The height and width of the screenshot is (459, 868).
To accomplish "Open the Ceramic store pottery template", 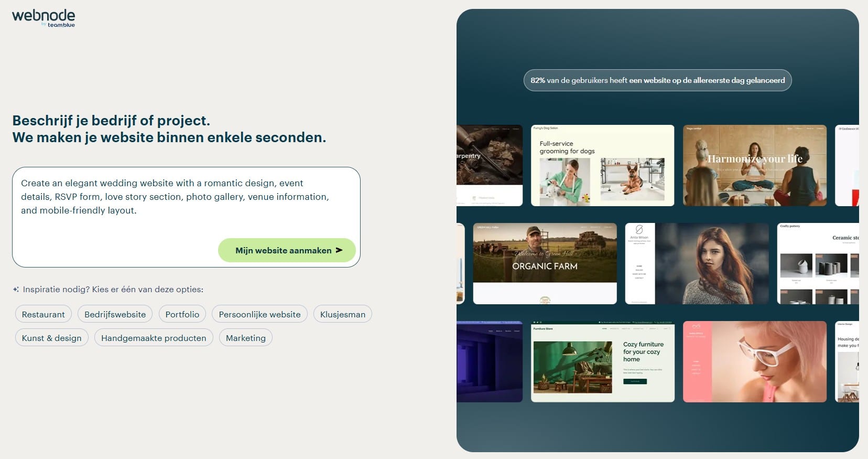I will pos(818,263).
